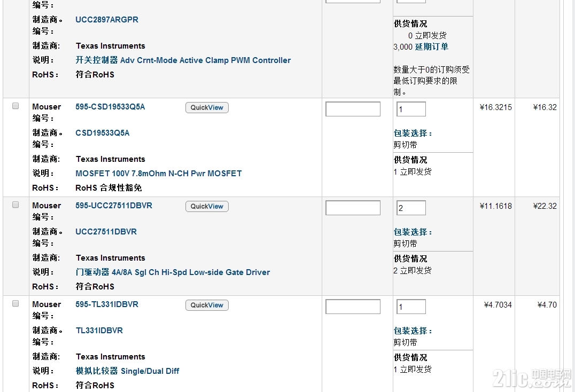Click quantity field showing 2 for UCC27511DBVR

(411, 208)
